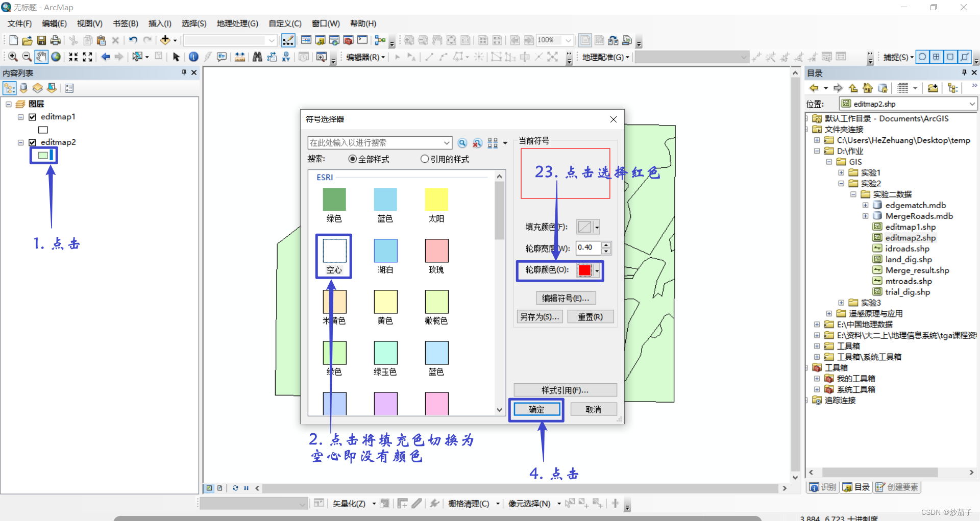Click the 编辑符号(E)... button

point(566,298)
